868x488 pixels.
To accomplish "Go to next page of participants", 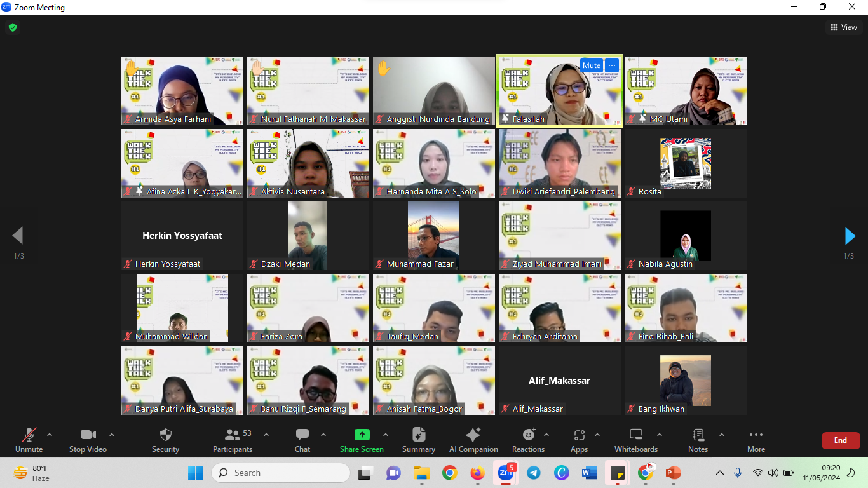I will (x=850, y=236).
